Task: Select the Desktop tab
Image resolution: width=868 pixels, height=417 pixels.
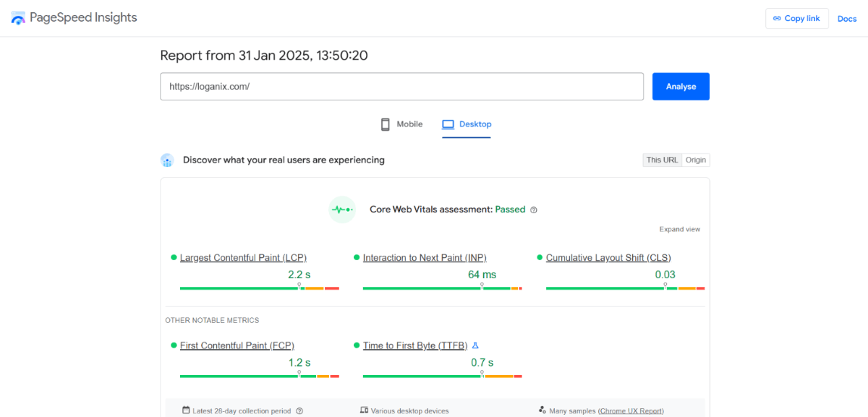Action: pos(467,124)
